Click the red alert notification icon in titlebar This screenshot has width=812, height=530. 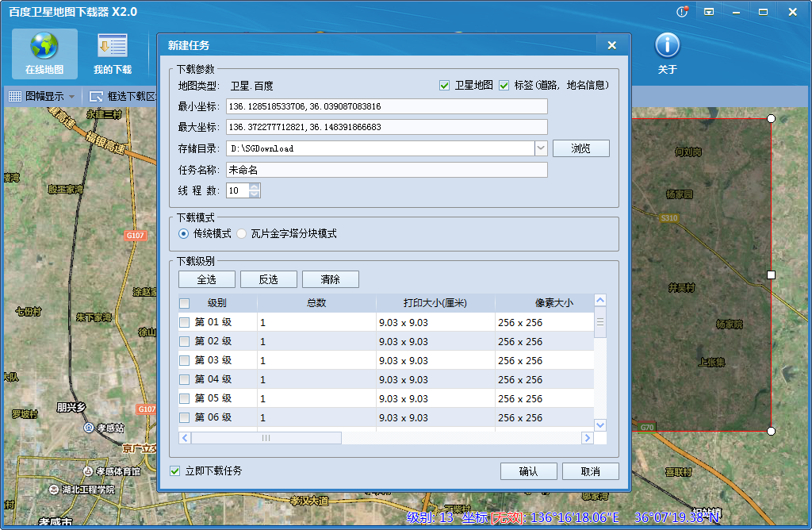point(681,11)
